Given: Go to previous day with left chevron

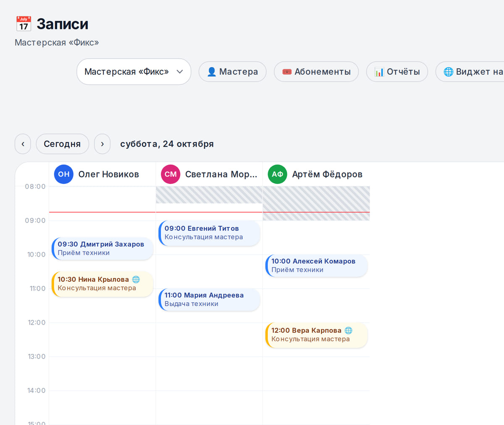Looking at the screenshot, I should coord(23,144).
